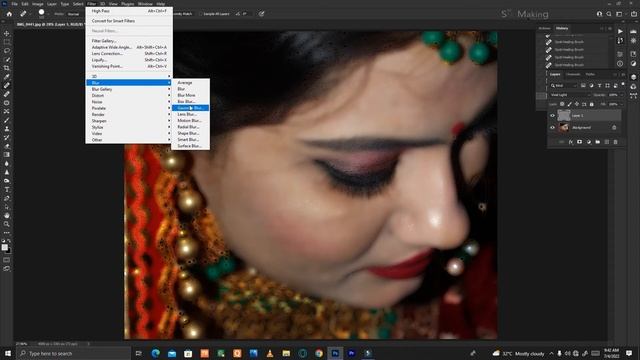Click foreground color swatch
The height and width of the screenshot is (360, 640).
(x=4, y=247)
